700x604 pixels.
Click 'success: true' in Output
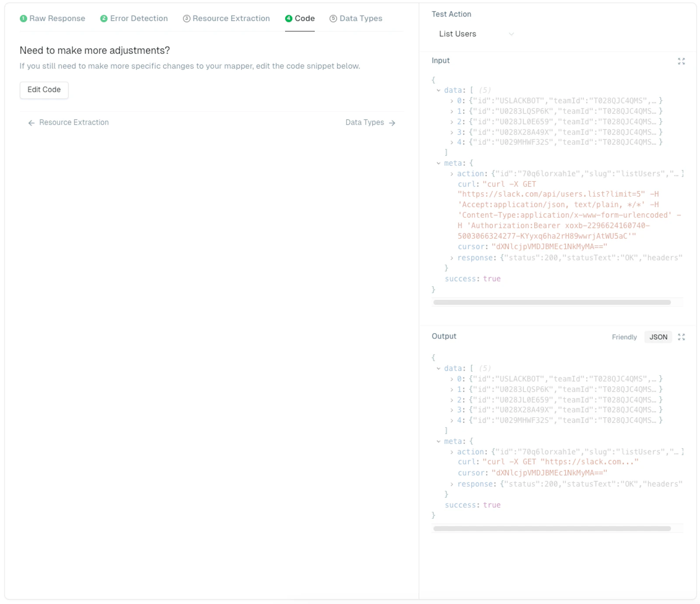tap(472, 505)
